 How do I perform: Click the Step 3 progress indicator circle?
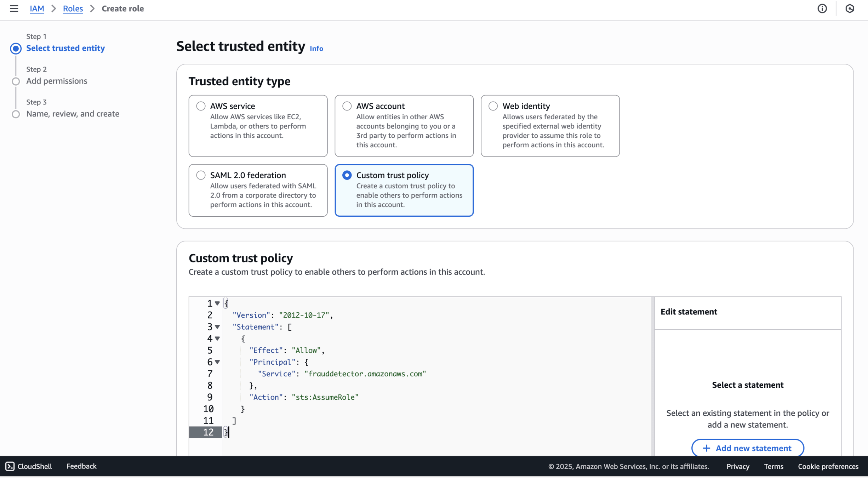click(x=16, y=114)
